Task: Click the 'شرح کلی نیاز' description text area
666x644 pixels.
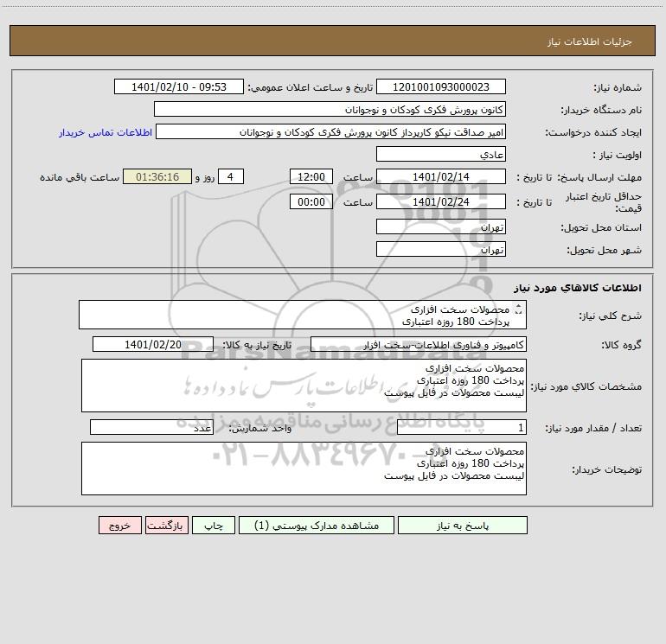Action: tap(303, 315)
